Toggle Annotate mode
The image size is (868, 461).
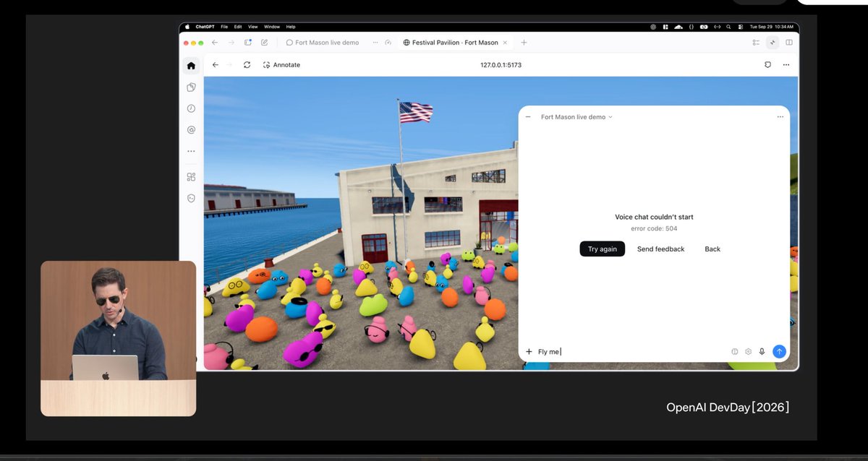[x=281, y=65]
